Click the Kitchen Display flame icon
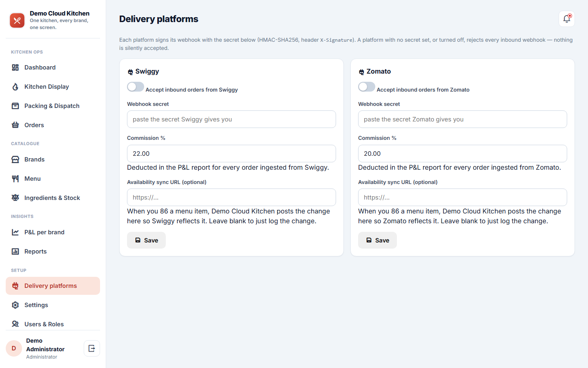 [16, 87]
